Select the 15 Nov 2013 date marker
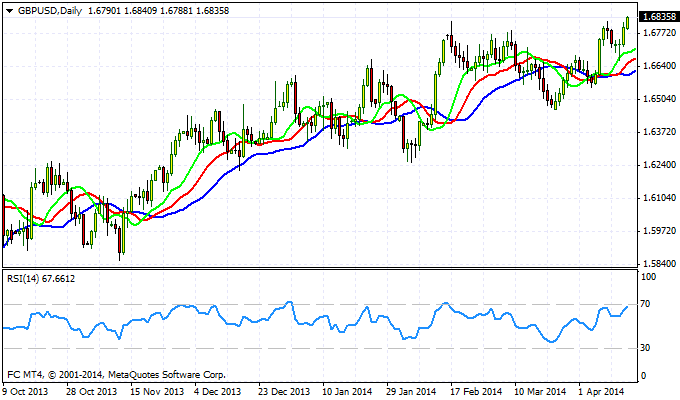The image size is (680, 400). [157, 392]
